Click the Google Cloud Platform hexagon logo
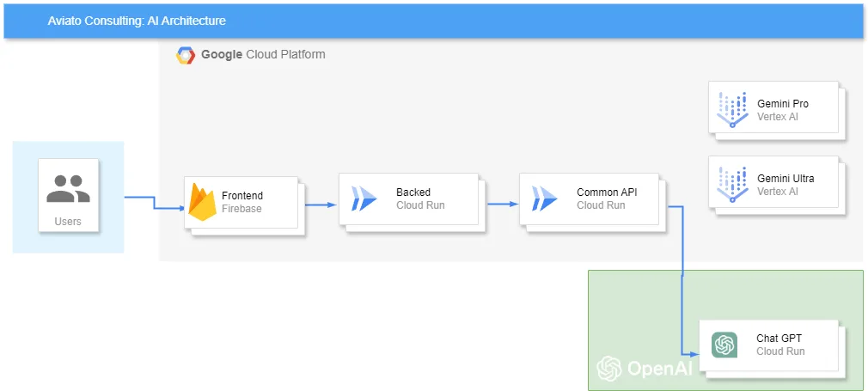The image size is (868, 391). [x=186, y=55]
